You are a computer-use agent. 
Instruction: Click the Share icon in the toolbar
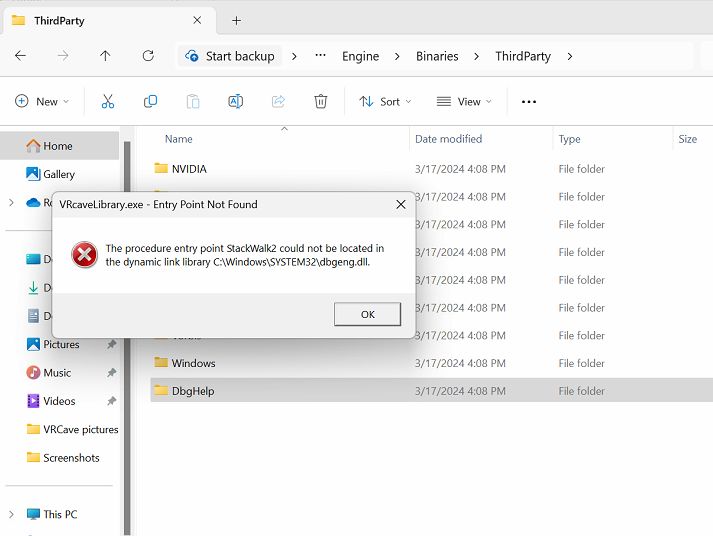tap(278, 101)
